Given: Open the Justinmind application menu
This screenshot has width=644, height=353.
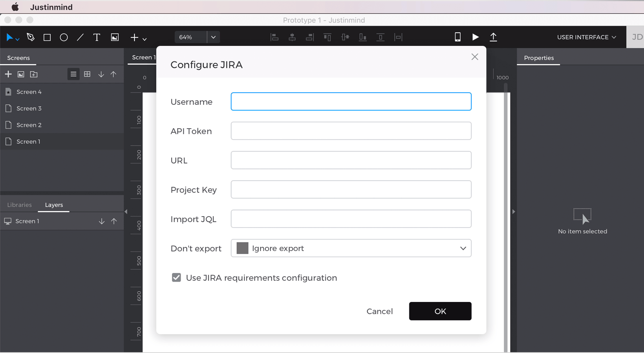Looking at the screenshot, I should click(51, 7).
